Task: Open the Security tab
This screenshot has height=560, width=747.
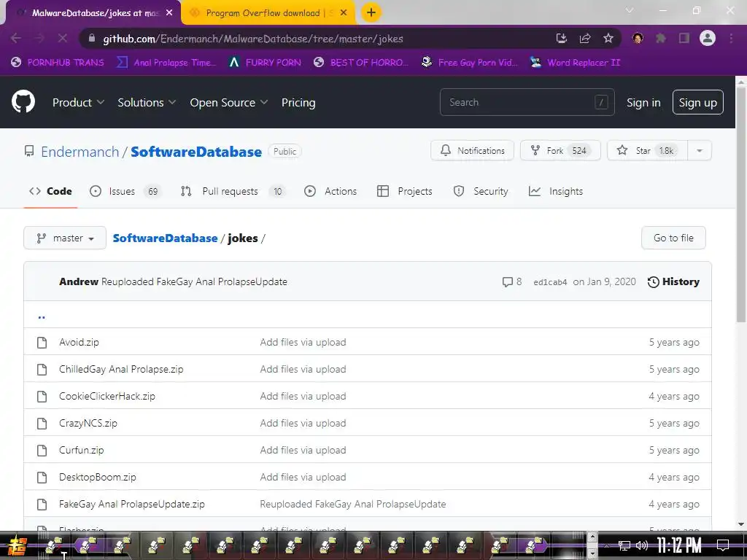Action: point(481,191)
